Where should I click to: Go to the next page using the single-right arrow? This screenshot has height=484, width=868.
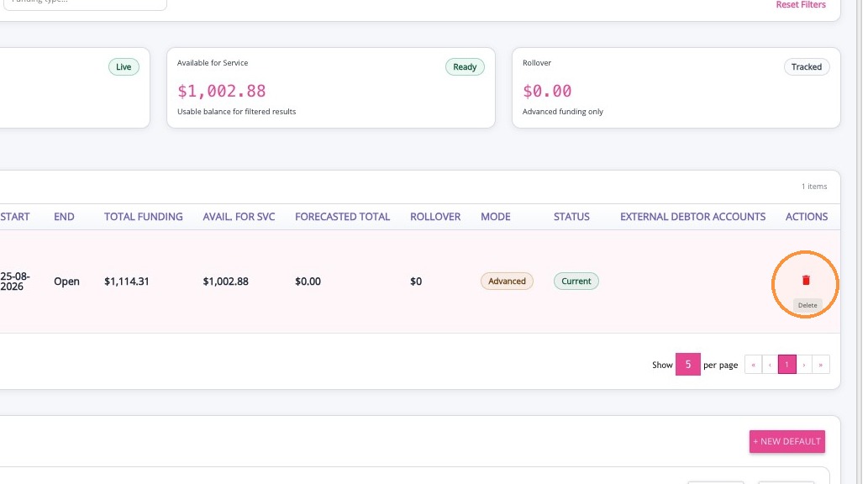pos(804,365)
